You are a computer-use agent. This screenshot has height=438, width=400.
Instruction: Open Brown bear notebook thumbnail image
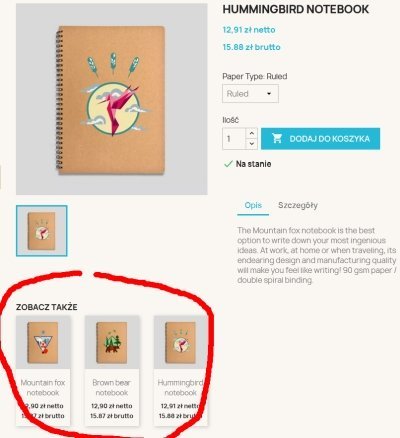click(112, 342)
